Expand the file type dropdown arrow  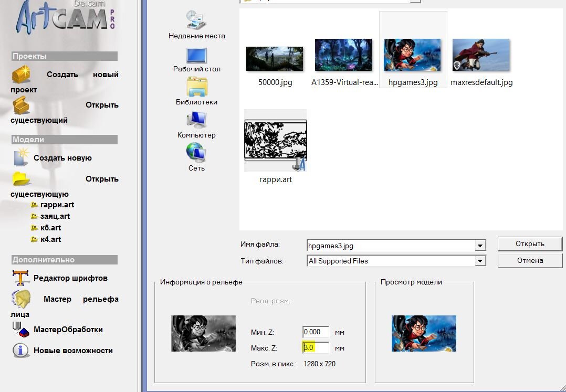point(480,261)
